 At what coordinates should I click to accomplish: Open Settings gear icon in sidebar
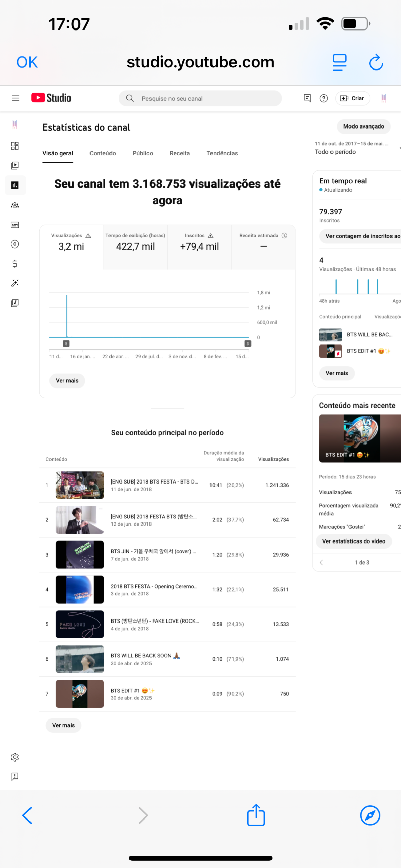tap(15, 757)
